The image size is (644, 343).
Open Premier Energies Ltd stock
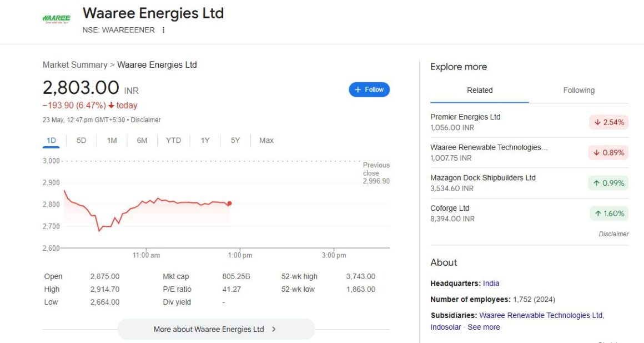[465, 117]
